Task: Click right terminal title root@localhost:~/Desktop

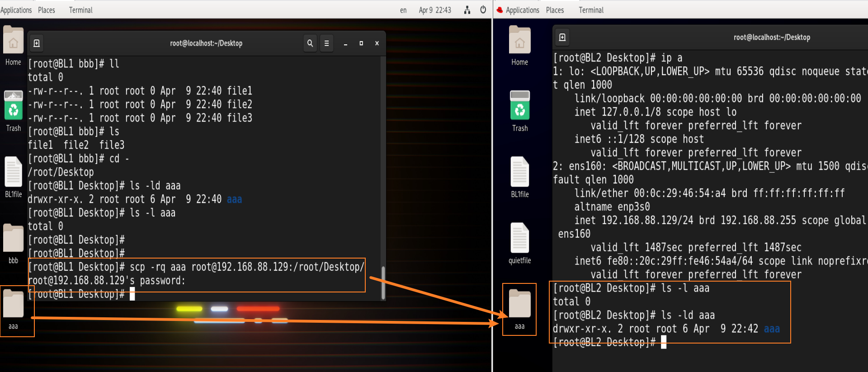Action: click(x=772, y=37)
